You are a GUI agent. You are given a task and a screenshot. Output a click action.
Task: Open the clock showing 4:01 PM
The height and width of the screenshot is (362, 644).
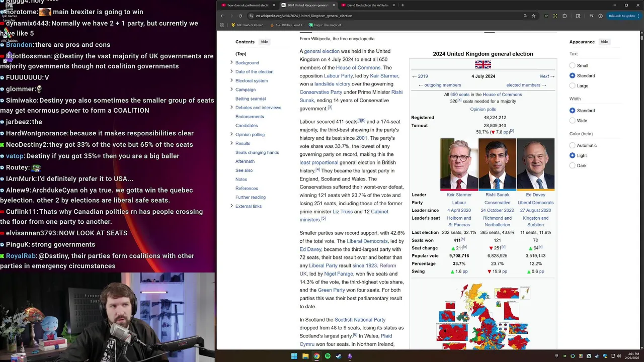click(x=633, y=356)
